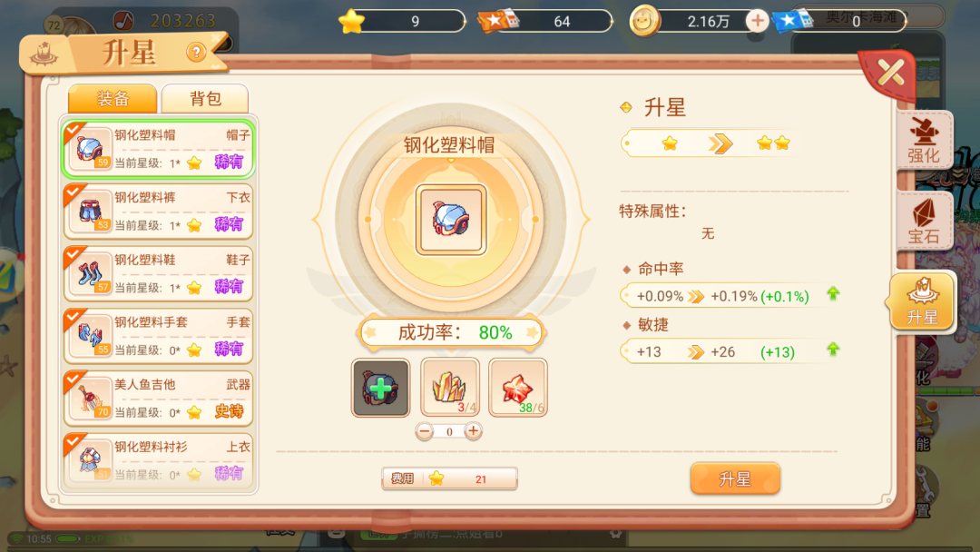Click the orange question mark help icon
The image size is (980, 552).
[x=196, y=52]
